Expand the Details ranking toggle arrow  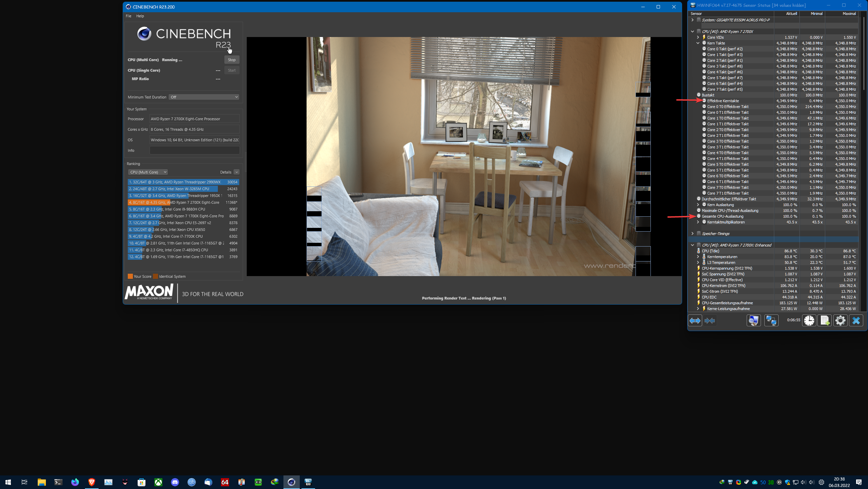[x=237, y=172]
